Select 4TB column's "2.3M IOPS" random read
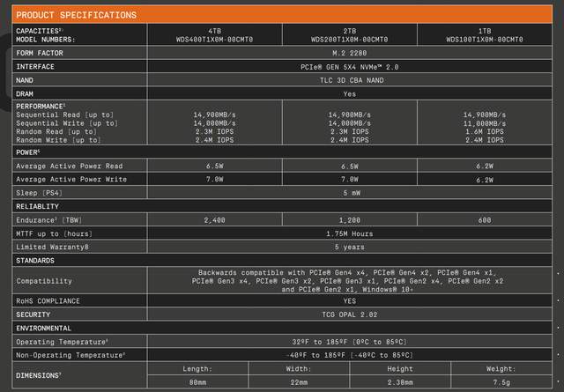Screen dimensions: 564x392 pyautogui.click(x=214, y=131)
